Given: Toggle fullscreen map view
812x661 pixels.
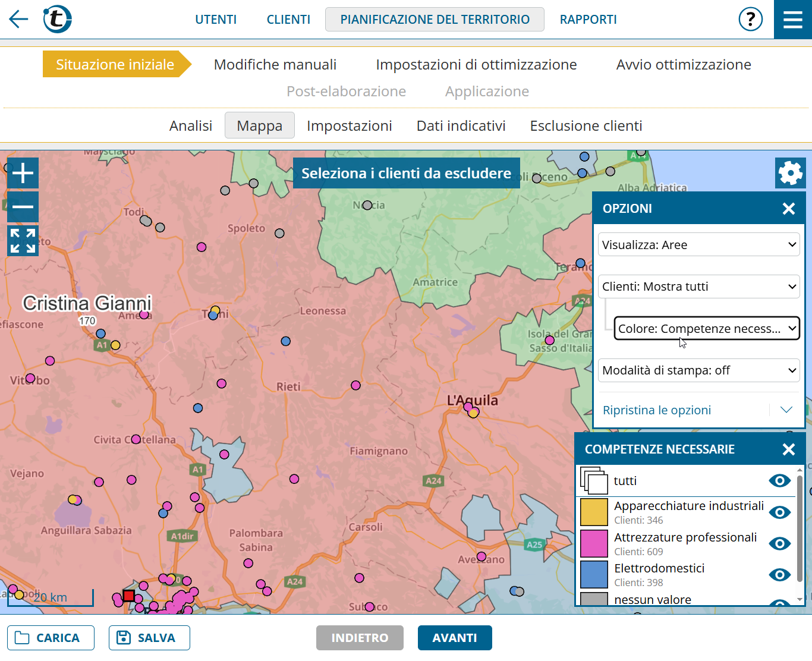Looking at the screenshot, I should [23, 241].
